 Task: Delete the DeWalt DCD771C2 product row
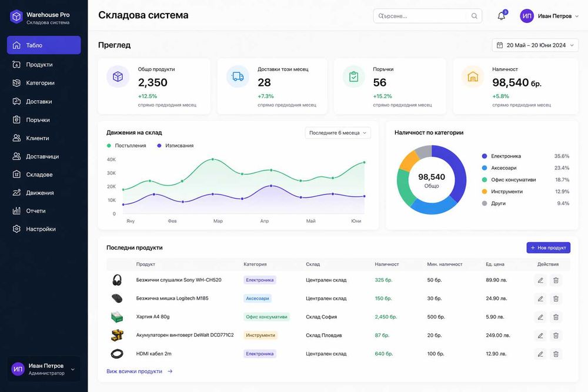click(556, 336)
